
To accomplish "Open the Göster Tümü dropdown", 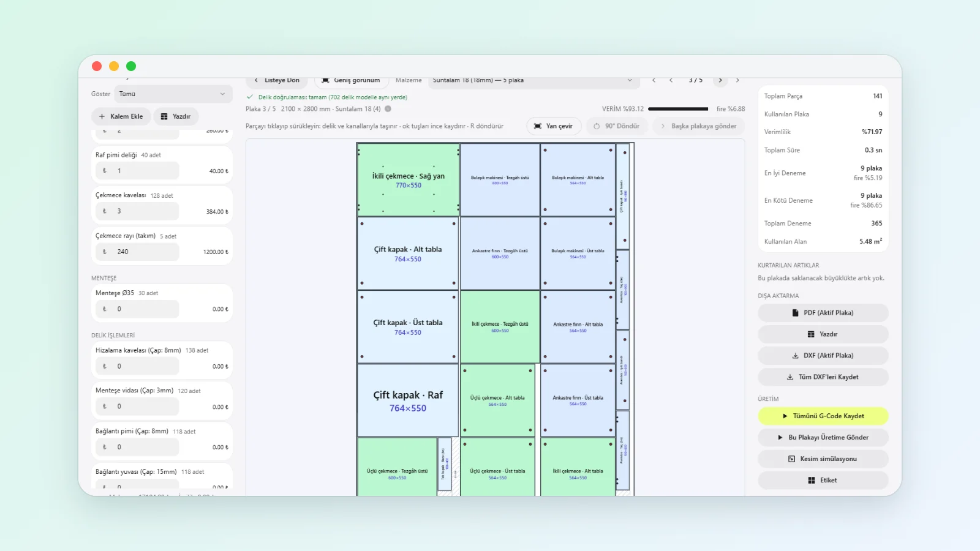I will [x=173, y=94].
